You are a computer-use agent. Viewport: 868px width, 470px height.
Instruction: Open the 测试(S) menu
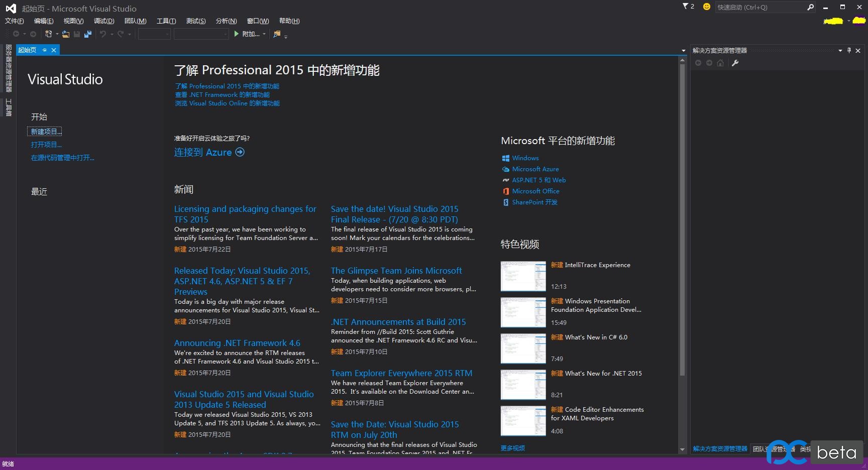pos(196,21)
